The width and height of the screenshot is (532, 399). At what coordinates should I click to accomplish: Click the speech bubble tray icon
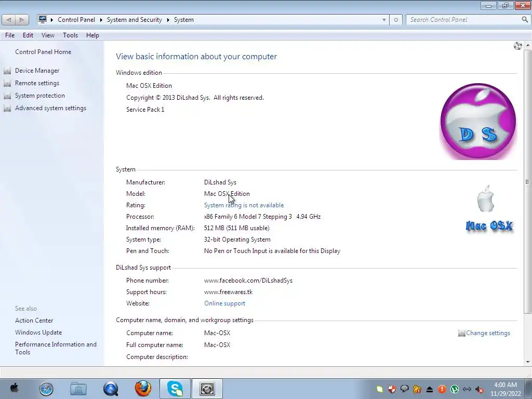click(404, 389)
